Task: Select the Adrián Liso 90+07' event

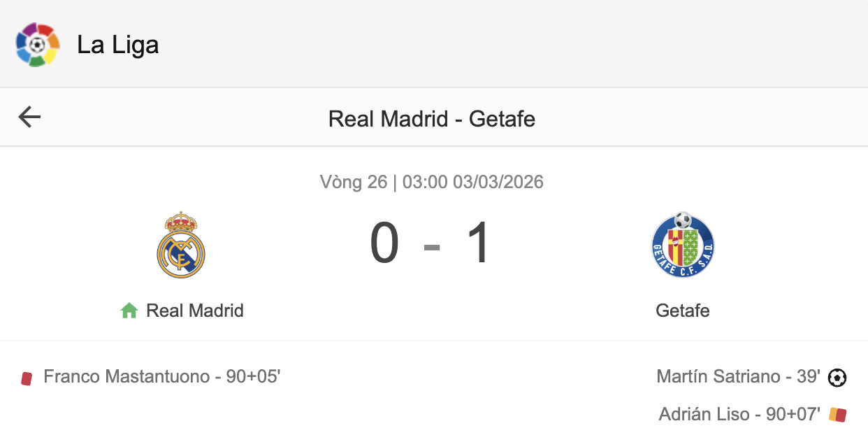Action: point(739,414)
